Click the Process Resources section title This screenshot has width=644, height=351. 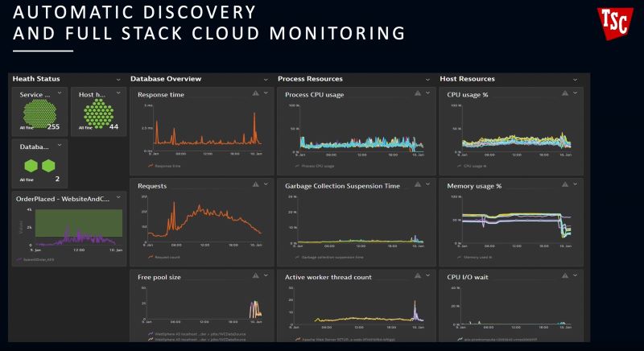[x=310, y=79]
